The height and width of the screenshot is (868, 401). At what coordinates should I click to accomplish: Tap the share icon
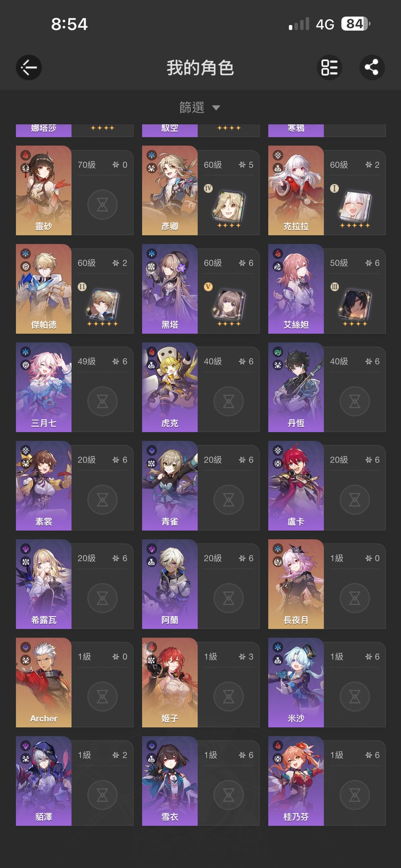[x=372, y=67]
